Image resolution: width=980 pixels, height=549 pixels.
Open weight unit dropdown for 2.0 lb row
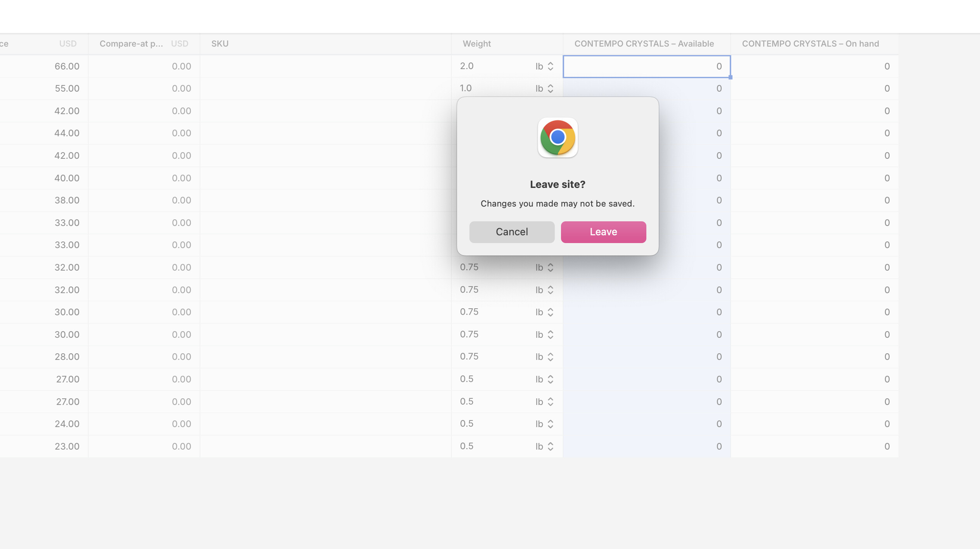pyautogui.click(x=545, y=66)
